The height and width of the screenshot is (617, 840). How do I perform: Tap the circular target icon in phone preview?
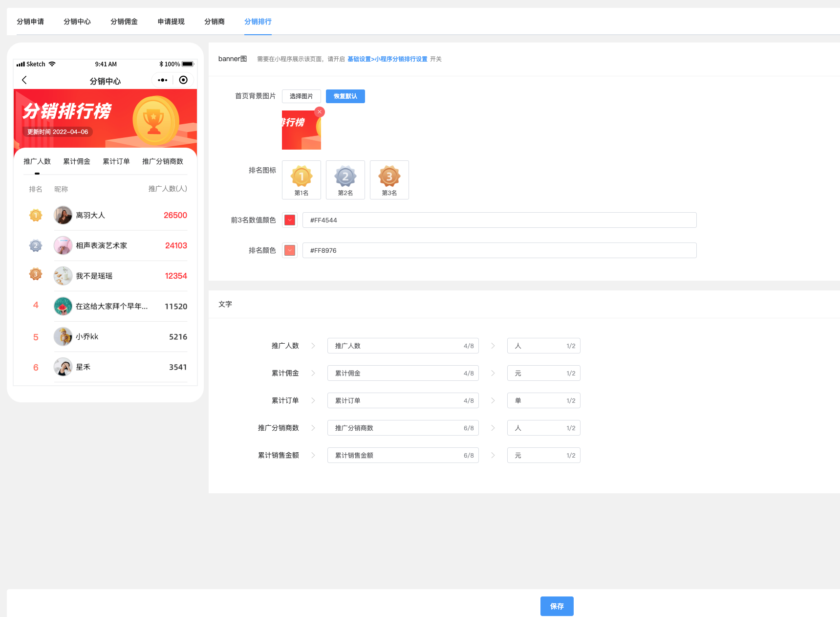pyautogui.click(x=183, y=80)
